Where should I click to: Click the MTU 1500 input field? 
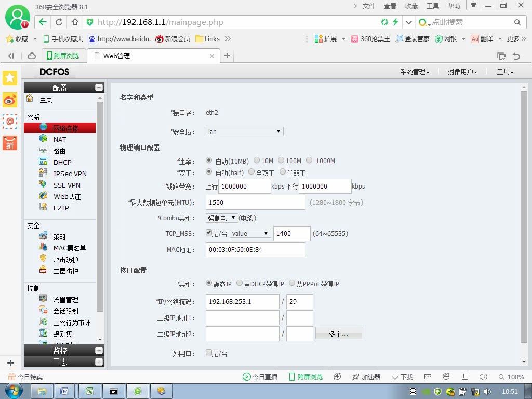pos(255,203)
